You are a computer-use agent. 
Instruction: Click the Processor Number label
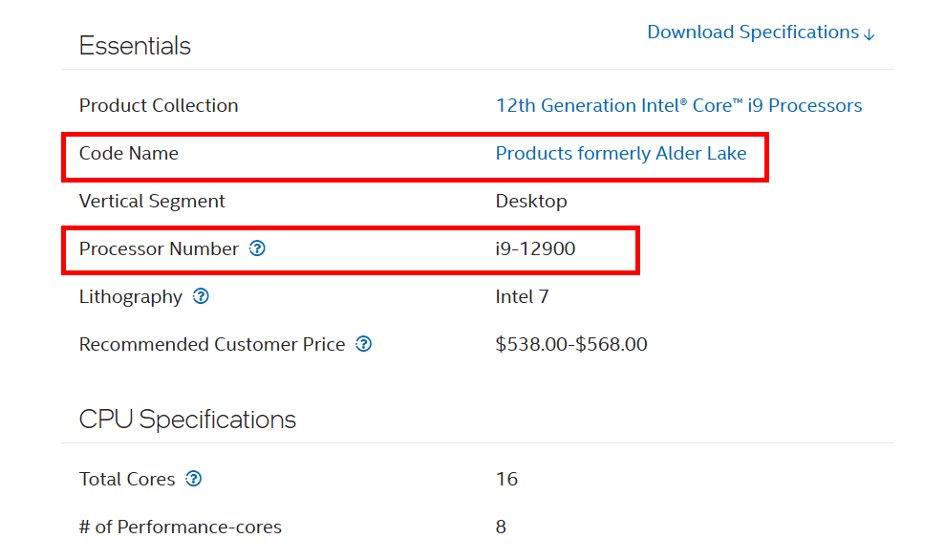[x=159, y=249]
